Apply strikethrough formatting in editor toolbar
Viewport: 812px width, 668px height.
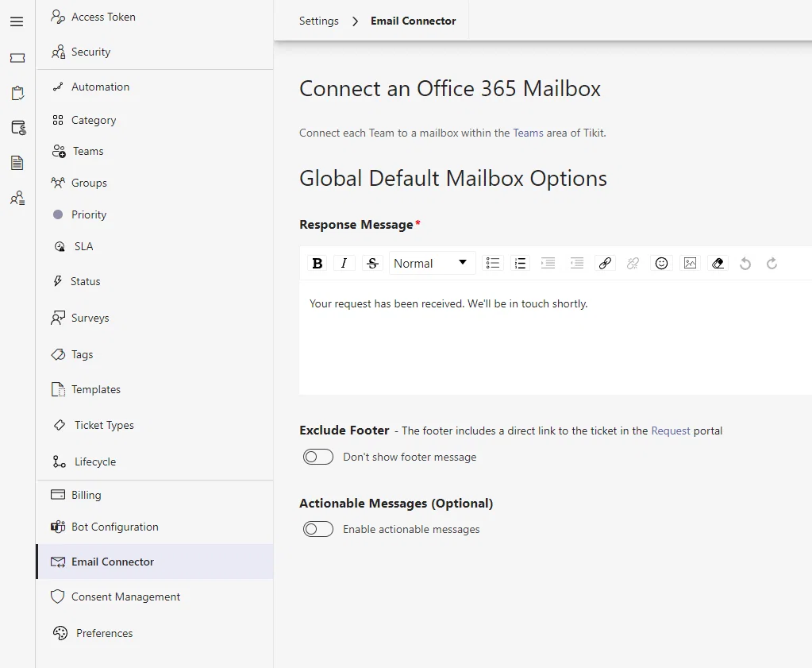(372, 263)
